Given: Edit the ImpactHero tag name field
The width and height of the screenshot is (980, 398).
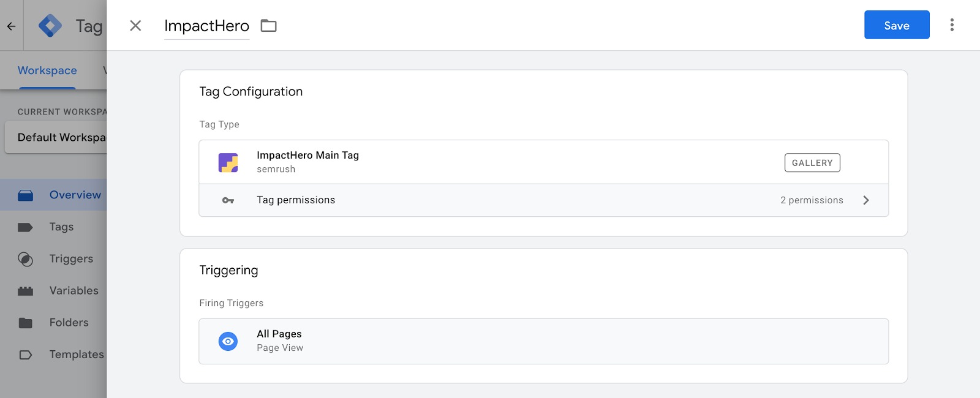Looking at the screenshot, I should pos(206,25).
